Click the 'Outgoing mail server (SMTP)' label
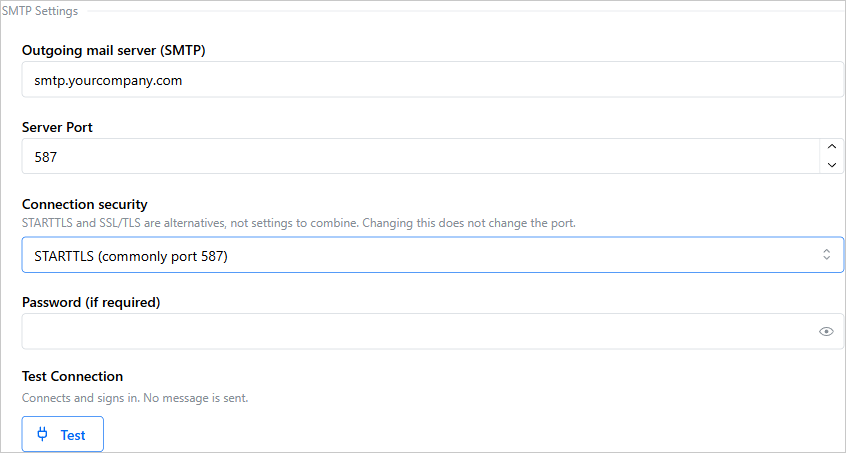This screenshot has height=453, width=846. (114, 50)
